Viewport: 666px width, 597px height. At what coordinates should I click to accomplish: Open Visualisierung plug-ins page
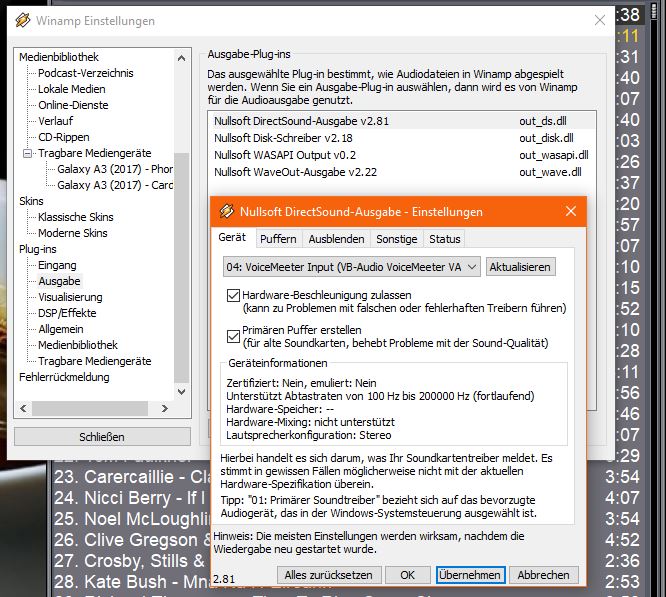point(70,297)
